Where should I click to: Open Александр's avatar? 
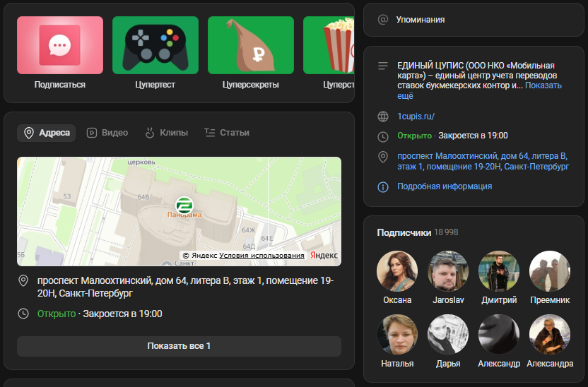tap(499, 335)
